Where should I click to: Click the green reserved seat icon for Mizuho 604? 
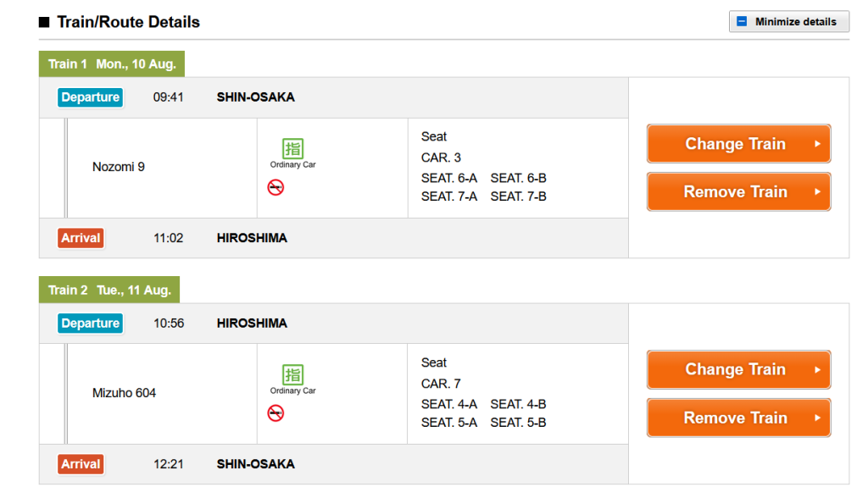292,374
